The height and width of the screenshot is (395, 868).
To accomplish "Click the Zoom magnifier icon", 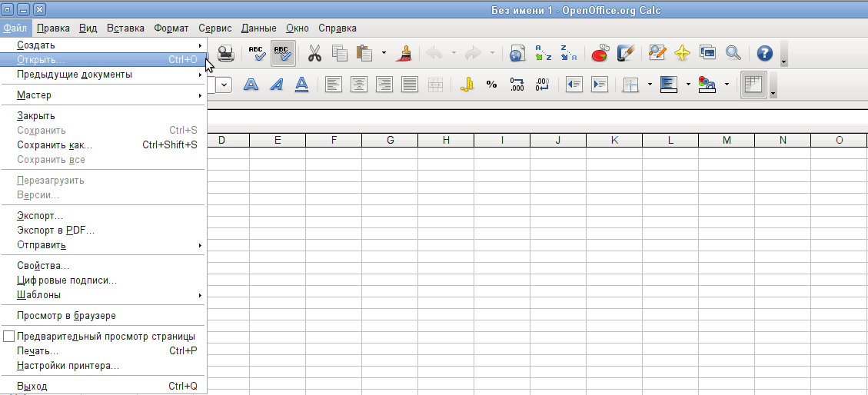I will click(x=733, y=53).
